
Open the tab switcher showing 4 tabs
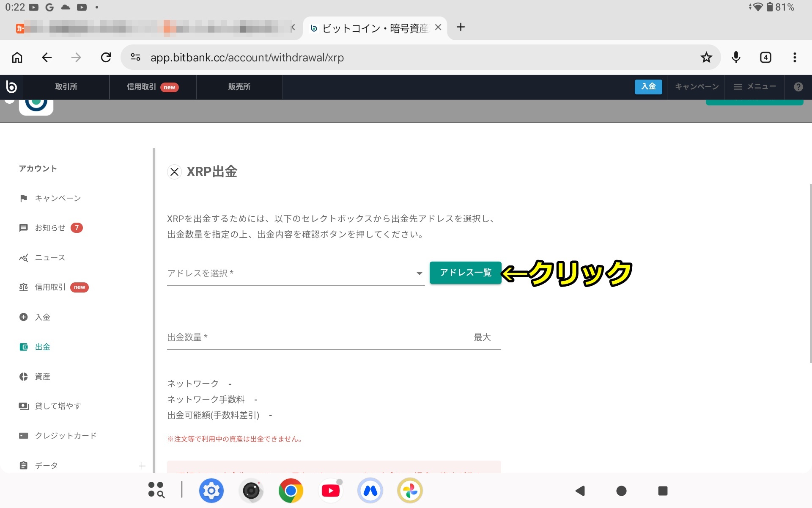pos(765,58)
